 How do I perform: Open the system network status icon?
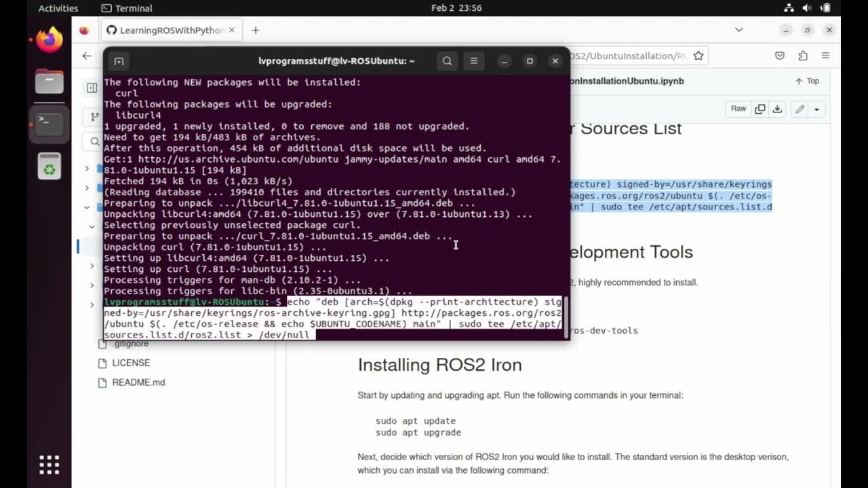[789, 8]
